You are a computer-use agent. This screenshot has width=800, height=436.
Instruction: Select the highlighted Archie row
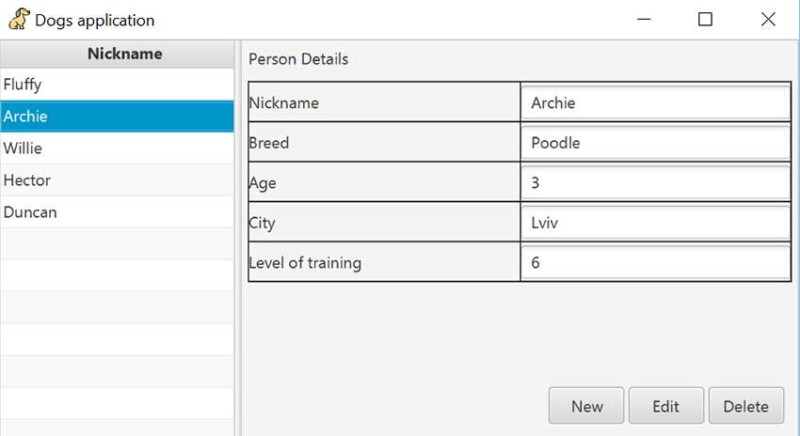point(117,116)
